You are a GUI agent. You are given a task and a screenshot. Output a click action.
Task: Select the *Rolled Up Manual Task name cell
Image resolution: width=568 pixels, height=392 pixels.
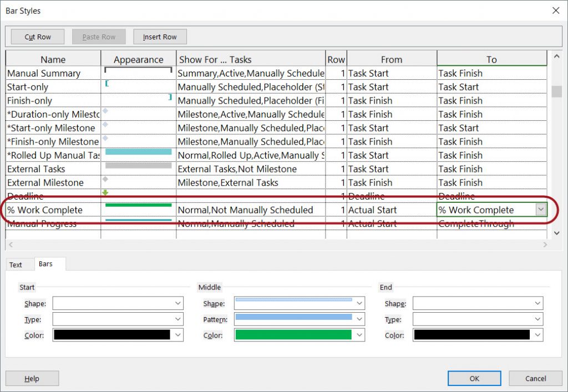pyautogui.click(x=53, y=155)
